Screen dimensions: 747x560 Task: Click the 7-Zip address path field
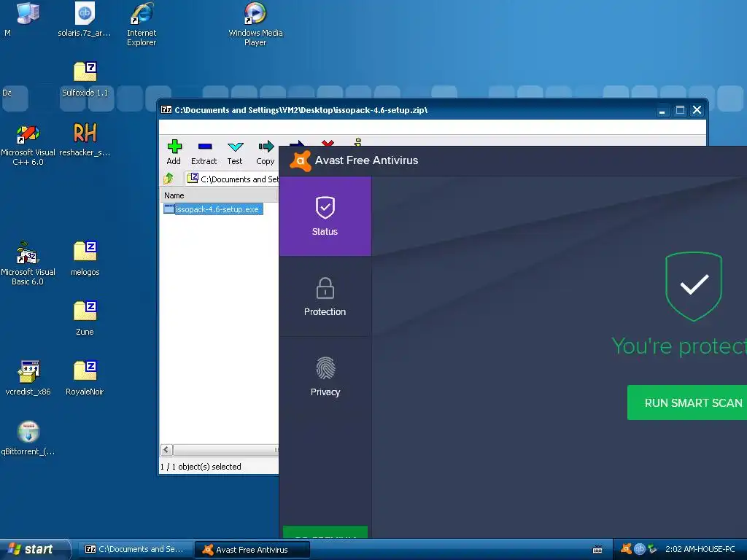click(232, 179)
